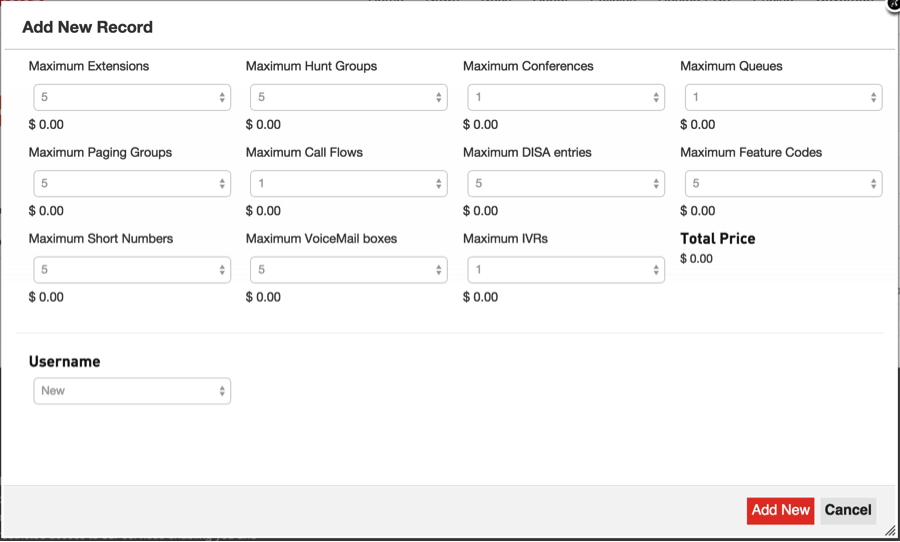Open the Maximum Paging Groups dropdown
Image resolution: width=900 pixels, height=542 pixels.
pos(132,184)
